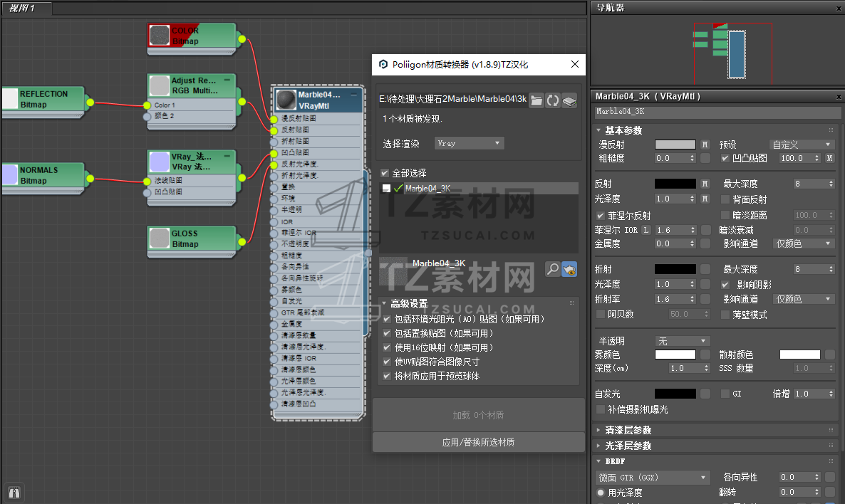The width and height of the screenshot is (845, 504).
Task: Toggle 使用16位映射 checkbox
Action: pyautogui.click(x=386, y=347)
